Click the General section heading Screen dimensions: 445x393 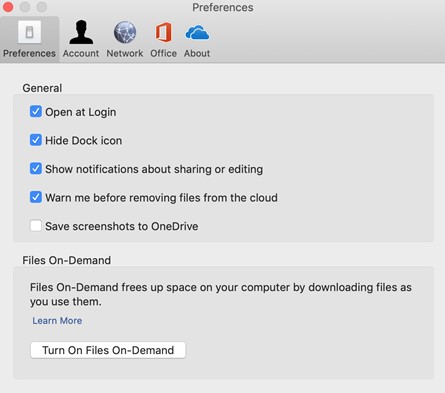pos(42,88)
